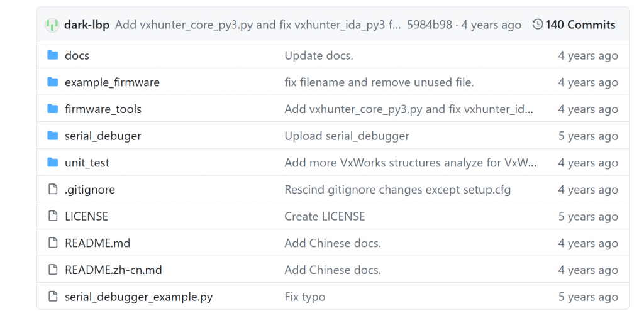View the 140 Commits history

point(580,25)
